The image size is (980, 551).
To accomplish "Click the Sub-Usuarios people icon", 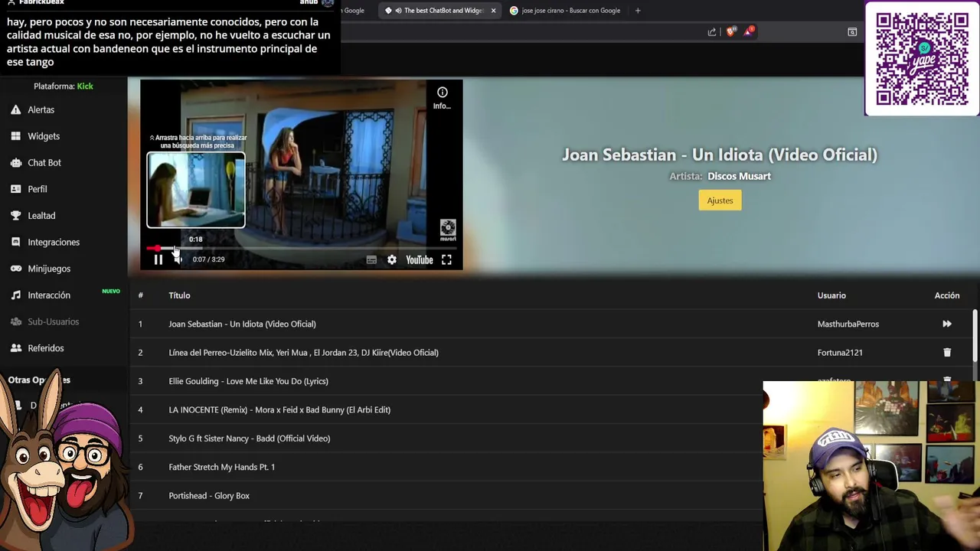I will click(15, 321).
